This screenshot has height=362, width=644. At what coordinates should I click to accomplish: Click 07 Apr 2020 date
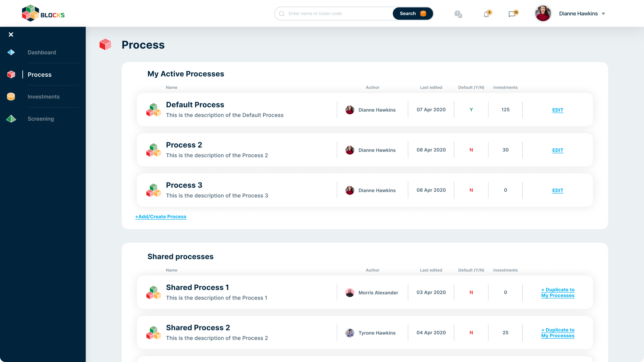click(x=431, y=110)
